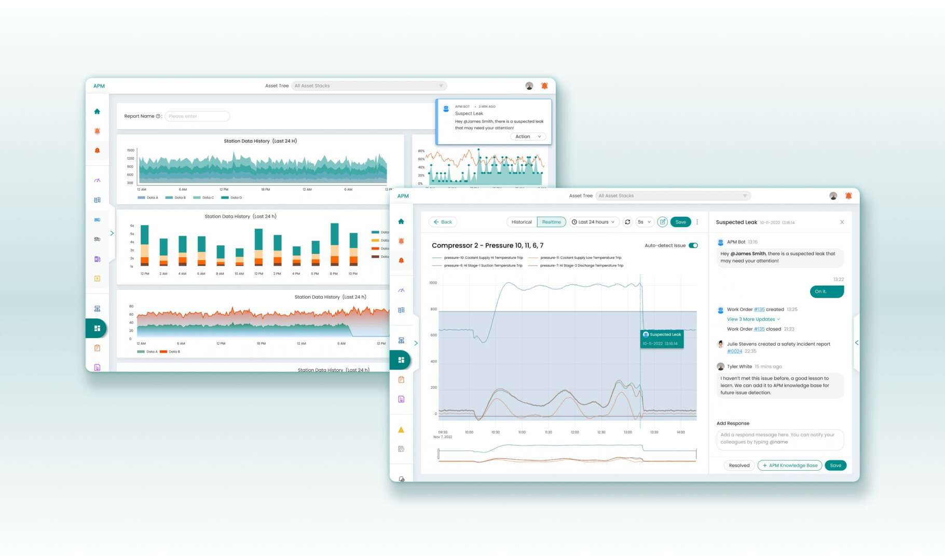Select the Realtime tab
The image size is (945, 560).
click(551, 222)
